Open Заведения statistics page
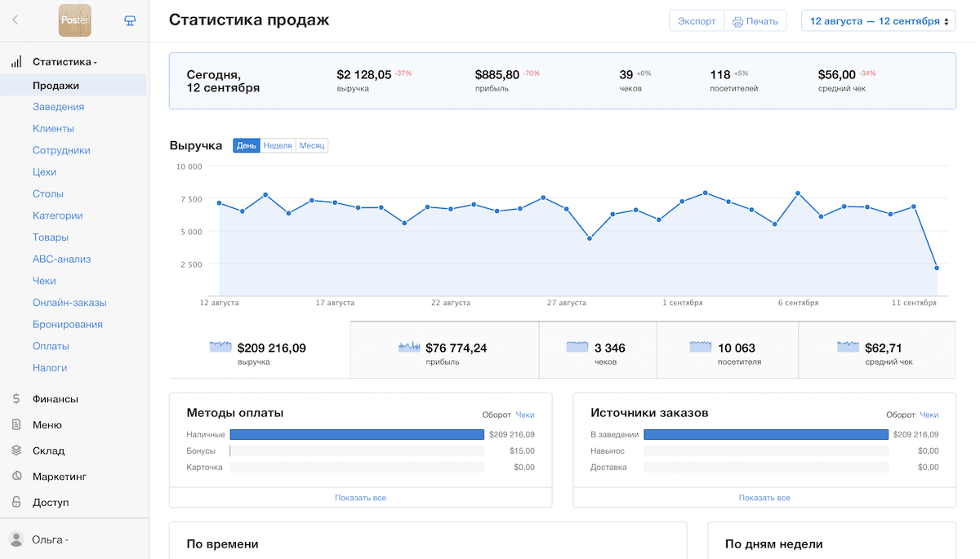Image resolution: width=980 pixels, height=559 pixels. (x=58, y=107)
